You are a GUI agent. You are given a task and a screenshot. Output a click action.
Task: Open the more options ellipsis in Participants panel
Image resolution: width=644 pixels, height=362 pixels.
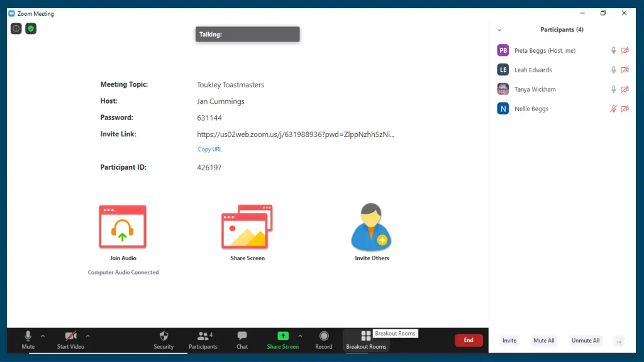click(619, 341)
